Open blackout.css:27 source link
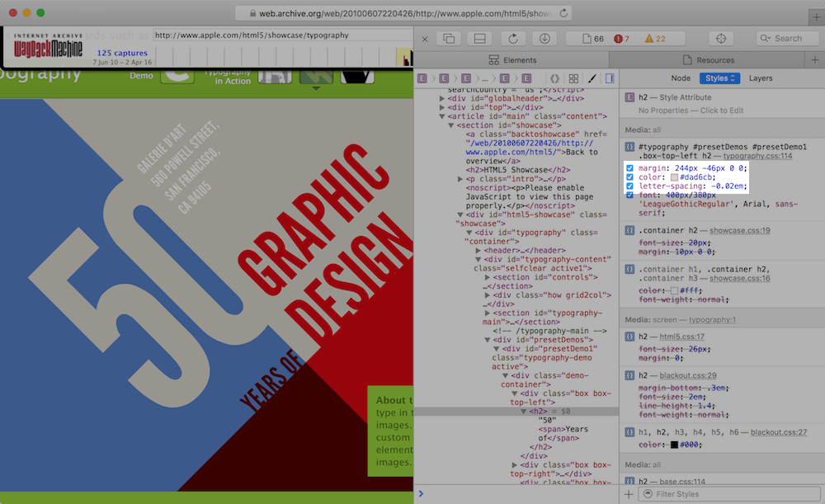Viewport: 825px width, 504px height. pos(779,432)
